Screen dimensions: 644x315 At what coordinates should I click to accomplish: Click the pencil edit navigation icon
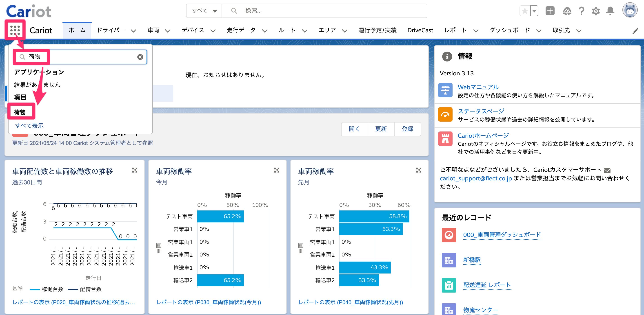tap(635, 31)
